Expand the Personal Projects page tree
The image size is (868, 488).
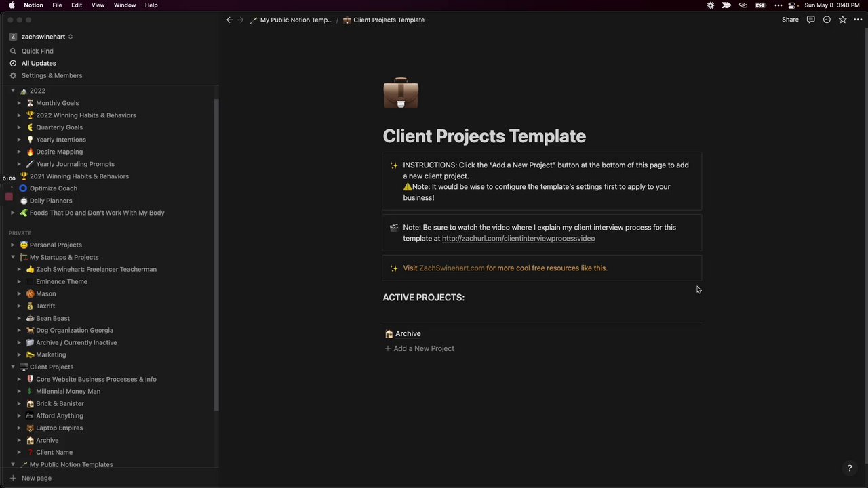click(13, 245)
